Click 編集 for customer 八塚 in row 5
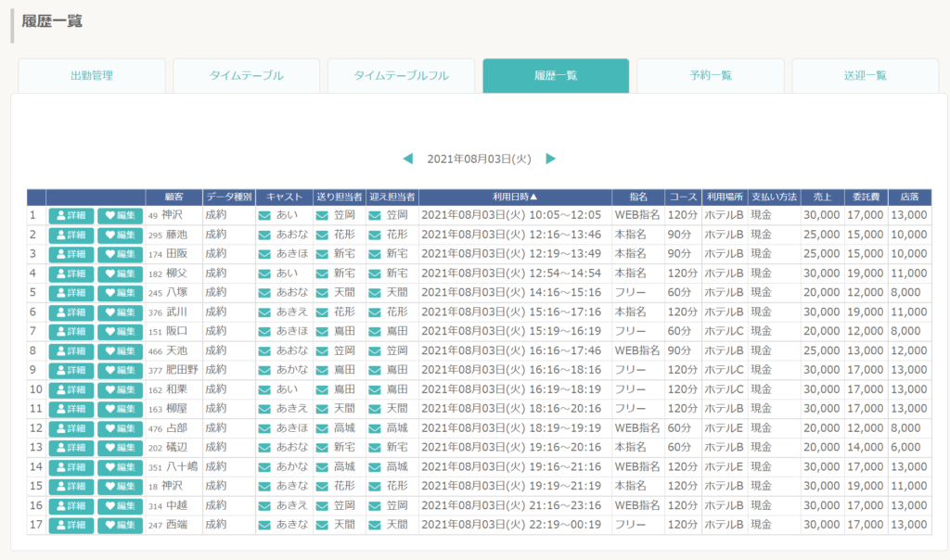The width and height of the screenshot is (950, 560). [120, 293]
